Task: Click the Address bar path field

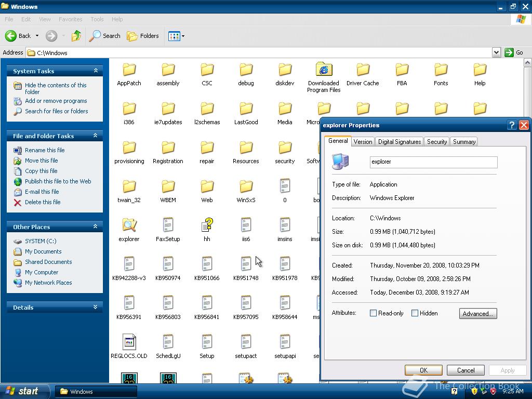Action: click(259, 52)
